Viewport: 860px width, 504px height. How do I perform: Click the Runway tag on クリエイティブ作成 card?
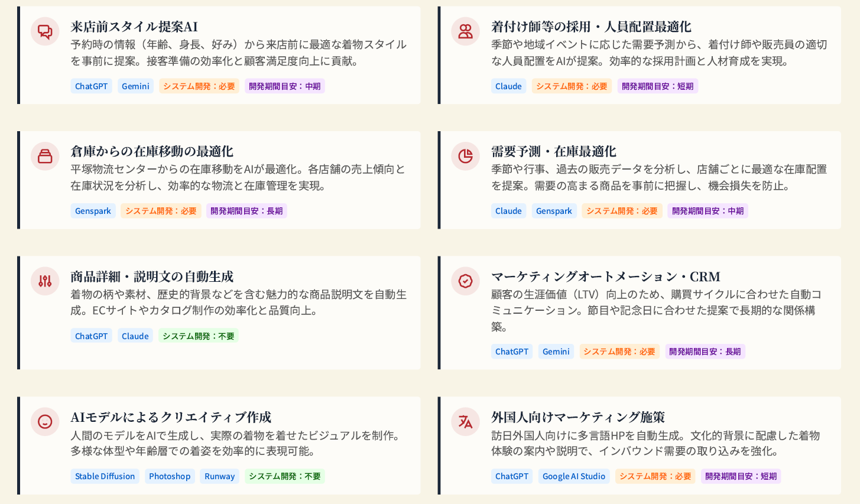[219, 476]
